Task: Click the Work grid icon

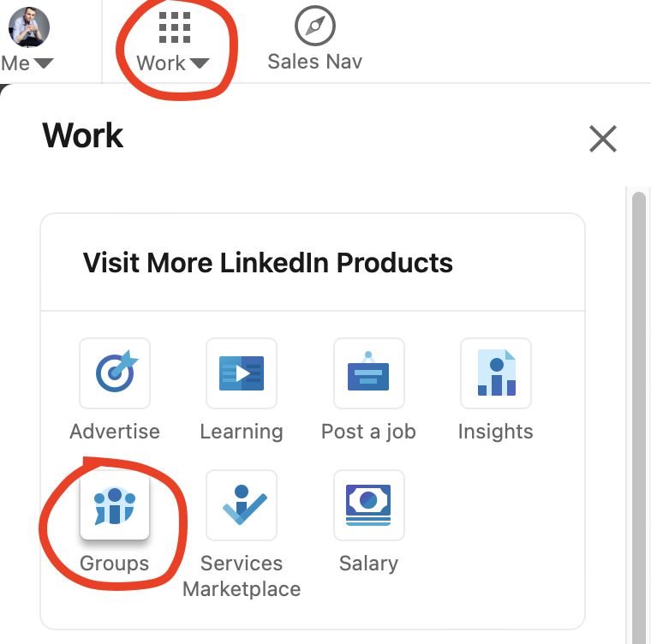Action: tap(175, 27)
